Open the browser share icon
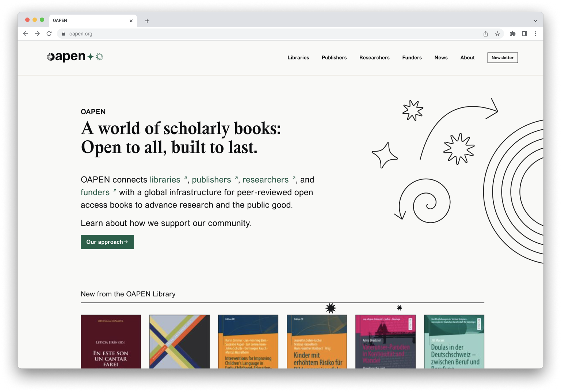The height and width of the screenshot is (392, 561). coord(485,34)
